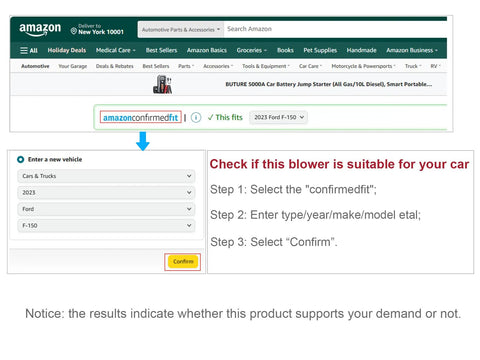Open Best Sellers in the Automotive subnavigation
The image size is (480, 360).
coord(156,66)
